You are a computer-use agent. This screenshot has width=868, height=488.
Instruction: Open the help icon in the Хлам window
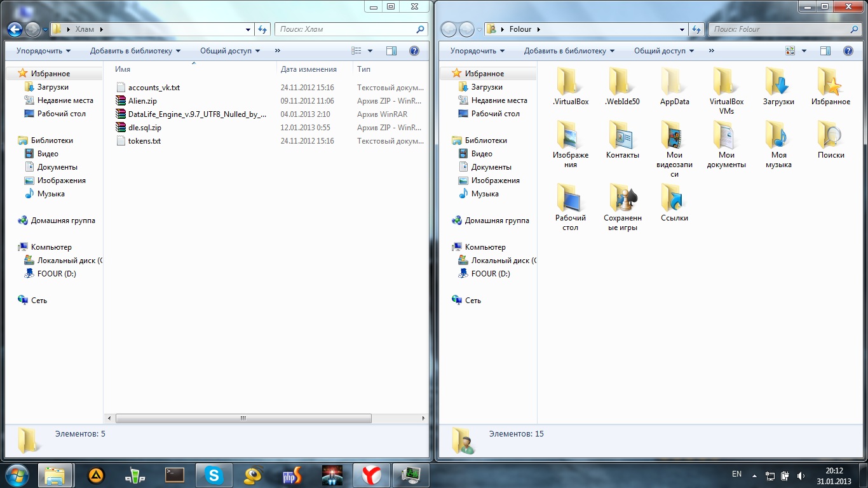tap(414, 51)
